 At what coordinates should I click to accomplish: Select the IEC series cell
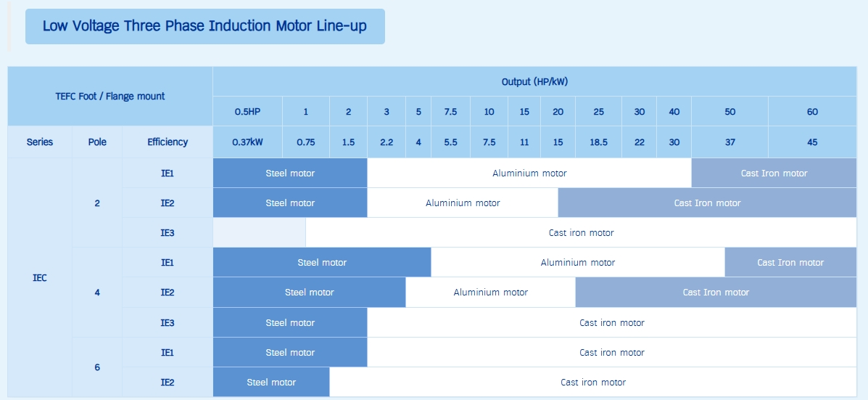coord(40,278)
